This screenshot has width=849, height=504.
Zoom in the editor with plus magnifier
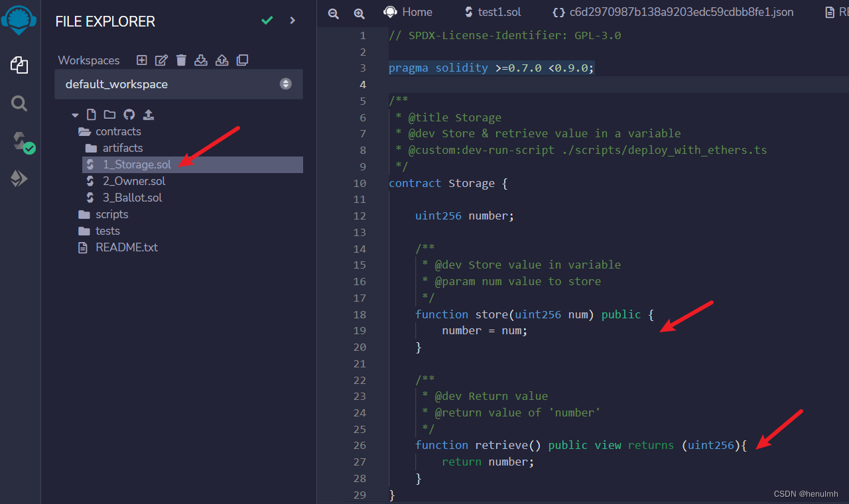click(359, 13)
